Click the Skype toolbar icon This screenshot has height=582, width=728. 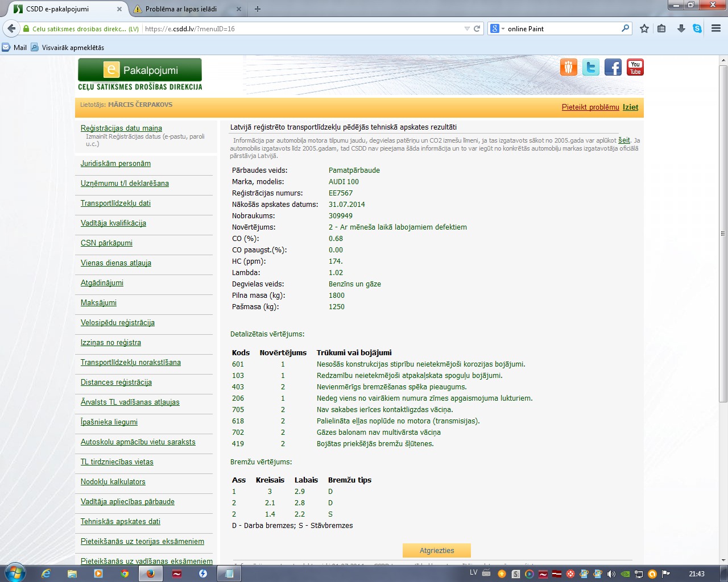697,28
